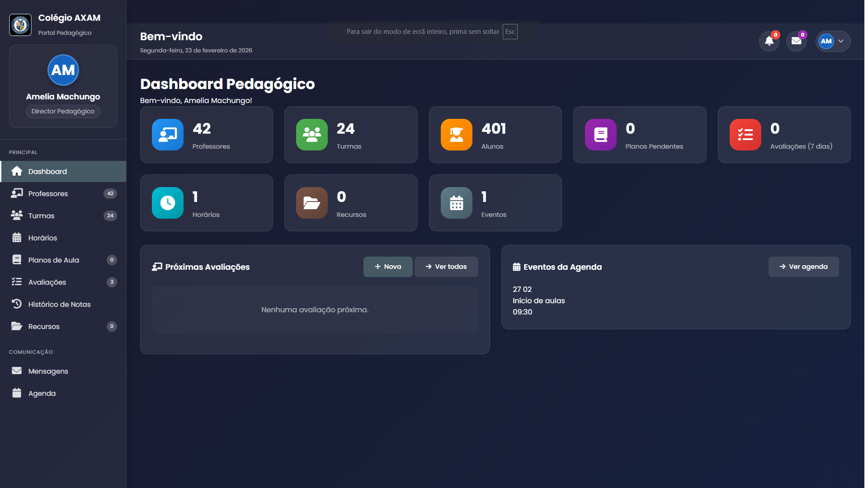Screen dimensions: 868x488
Task: Select Planos de Aula in sidebar
Action: (x=53, y=260)
